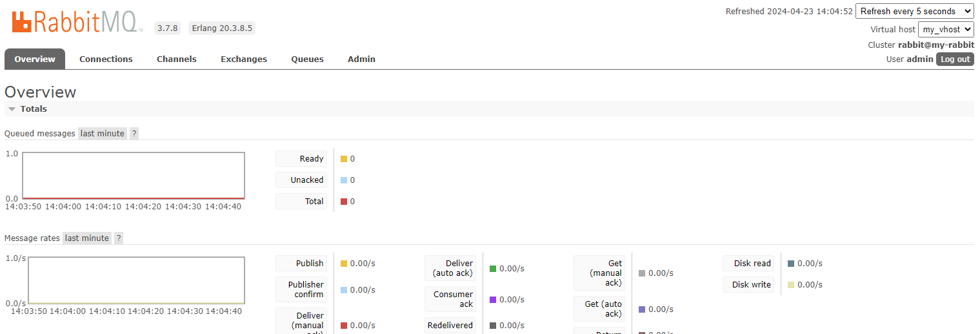Click the Message rates help question mark
Image resolution: width=980 pixels, height=334 pixels.
[x=119, y=238]
